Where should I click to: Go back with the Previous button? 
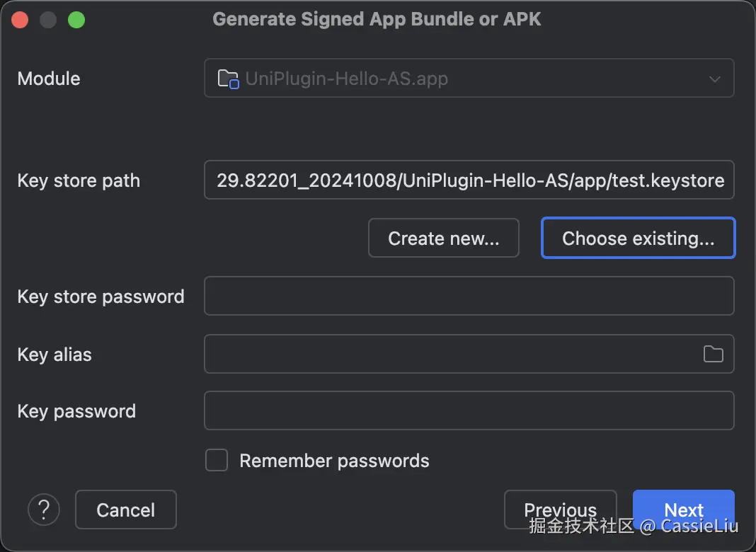pos(560,508)
